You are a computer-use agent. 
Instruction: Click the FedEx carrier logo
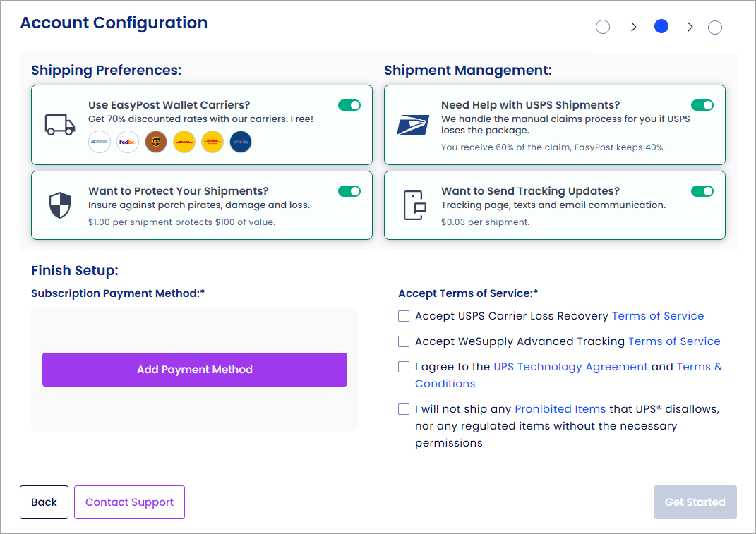click(x=128, y=142)
